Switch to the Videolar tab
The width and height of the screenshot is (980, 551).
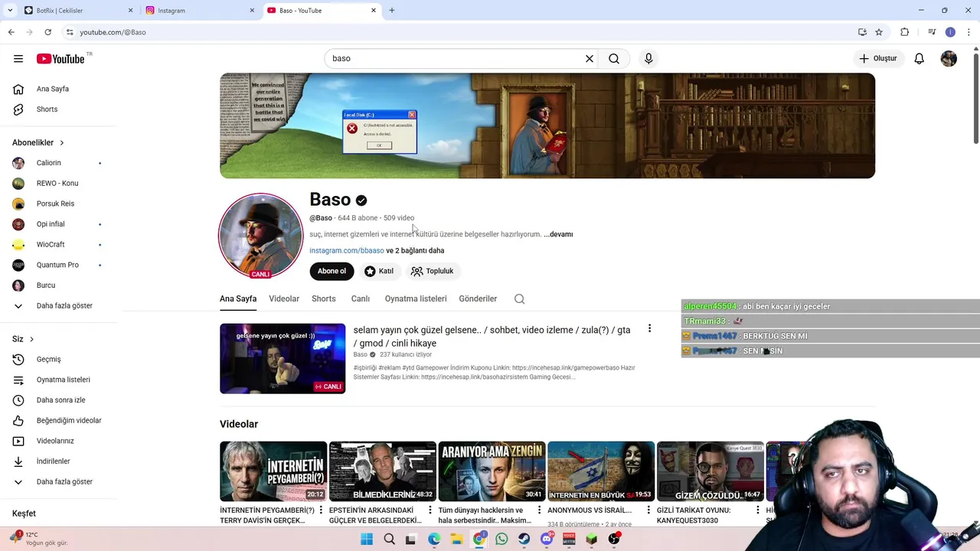pos(284,298)
